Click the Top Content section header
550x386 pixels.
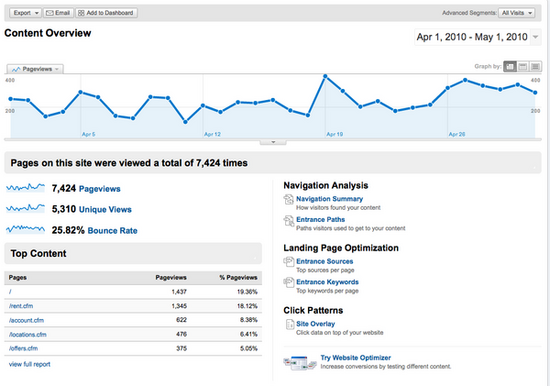133,253
